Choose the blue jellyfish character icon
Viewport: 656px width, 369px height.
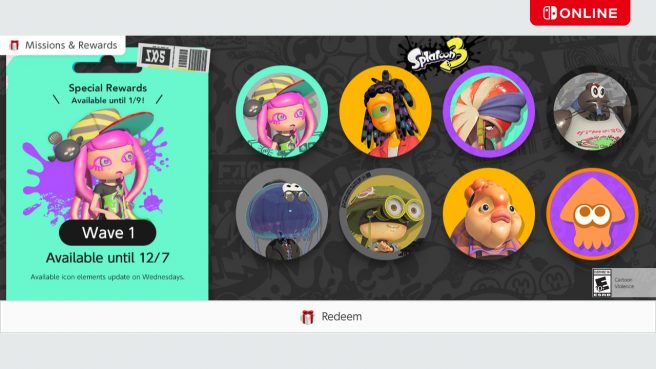[x=282, y=214]
